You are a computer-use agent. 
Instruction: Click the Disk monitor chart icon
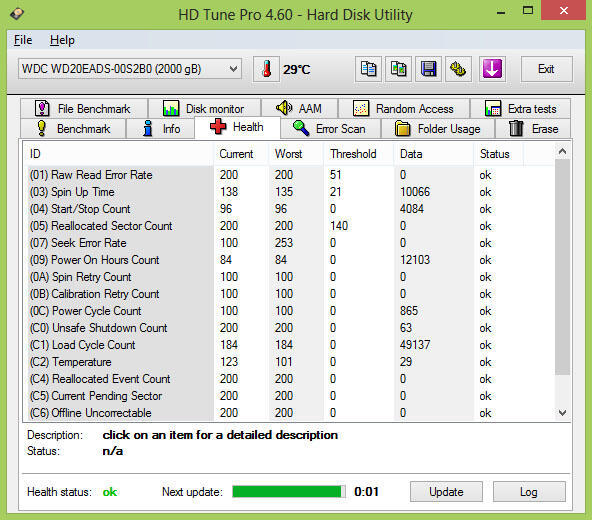tap(171, 108)
